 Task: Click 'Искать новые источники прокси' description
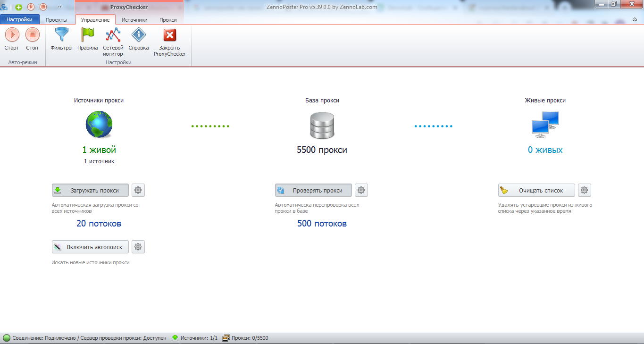pos(91,262)
